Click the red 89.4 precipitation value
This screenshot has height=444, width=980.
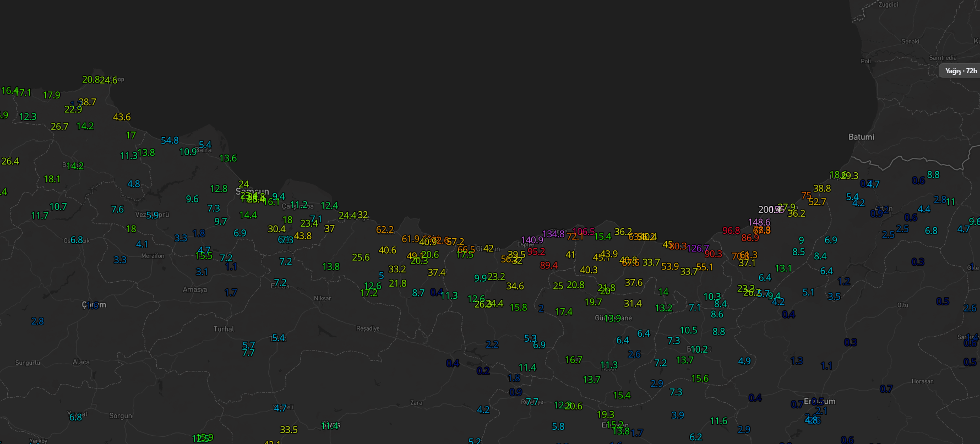[x=548, y=265]
